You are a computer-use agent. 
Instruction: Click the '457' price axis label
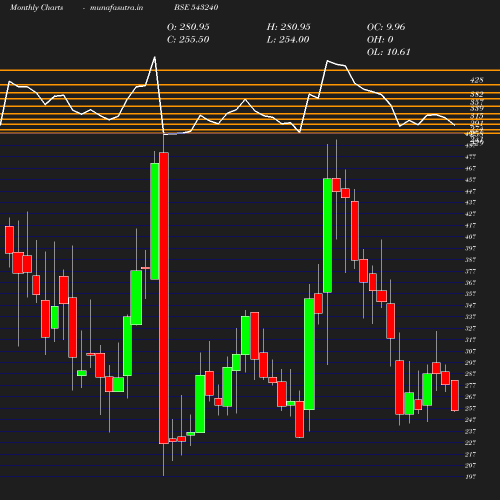click(470, 180)
